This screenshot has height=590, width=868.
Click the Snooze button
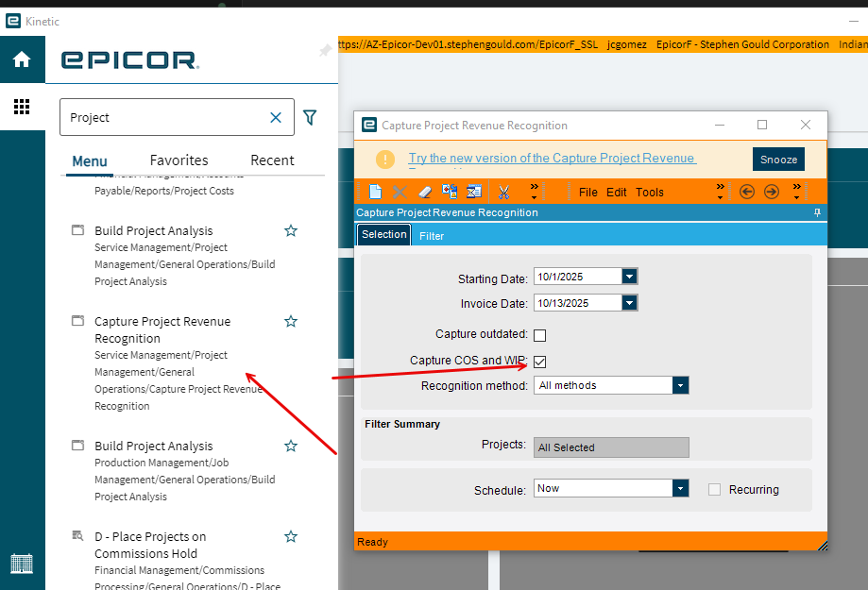(x=778, y=160)
